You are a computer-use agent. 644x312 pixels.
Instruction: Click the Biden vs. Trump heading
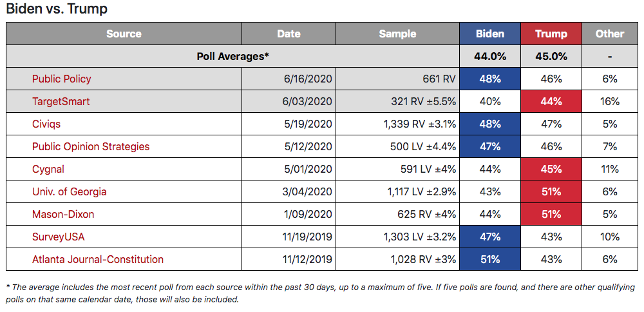pyautogui.click(x=57, y=8)
